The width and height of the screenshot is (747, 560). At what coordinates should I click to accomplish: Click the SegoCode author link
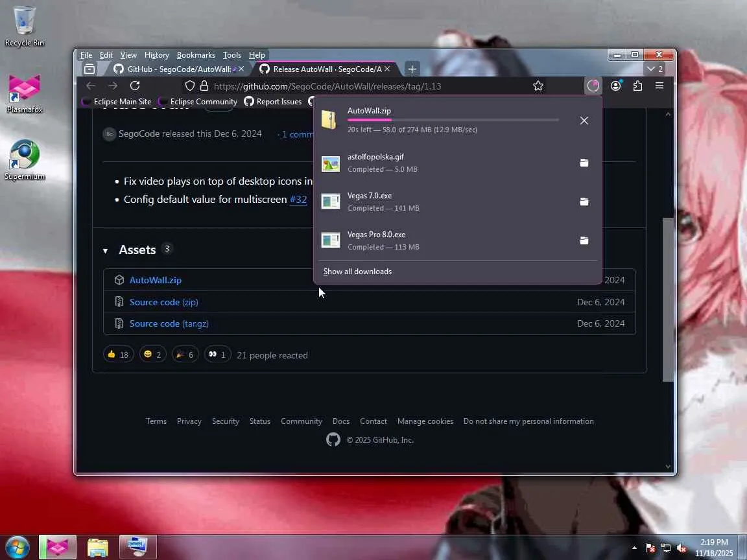point(139,134)
